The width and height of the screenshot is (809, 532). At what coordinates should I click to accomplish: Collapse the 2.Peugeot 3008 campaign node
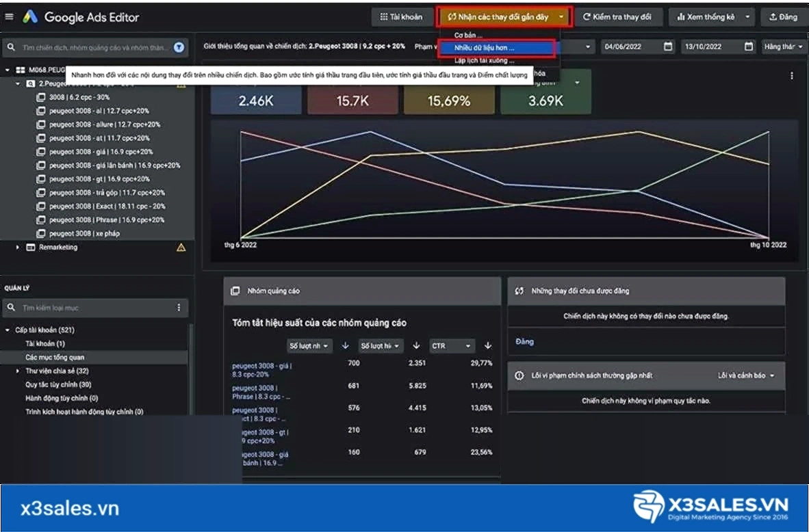click(18, 83)
